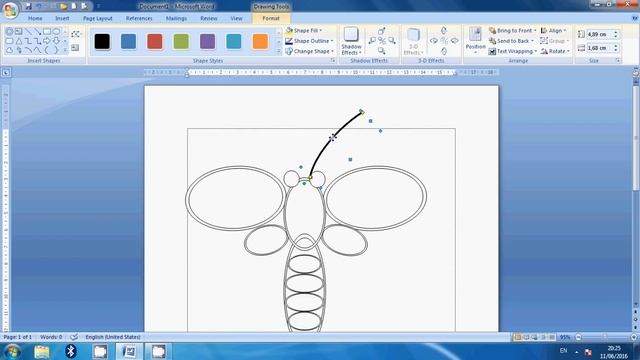
Task: Click the tab selector ruler button
Action: click(x=6, y=73)
